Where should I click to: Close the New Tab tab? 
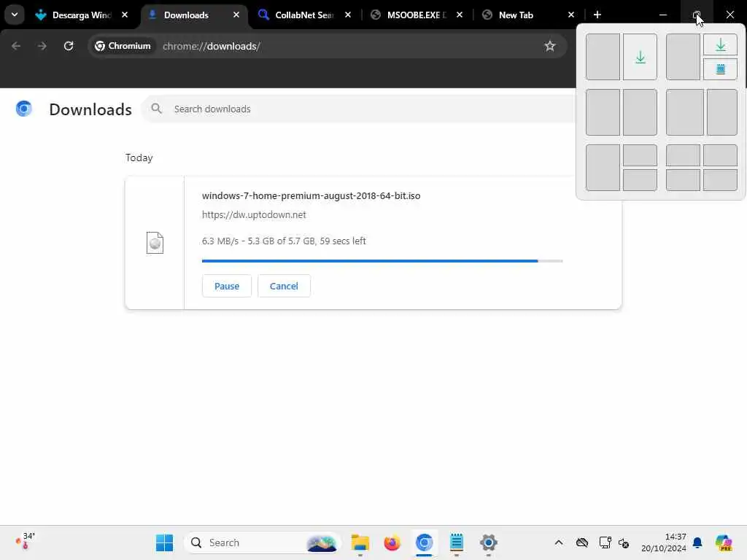pyautogui.click(x=570, y=15)
